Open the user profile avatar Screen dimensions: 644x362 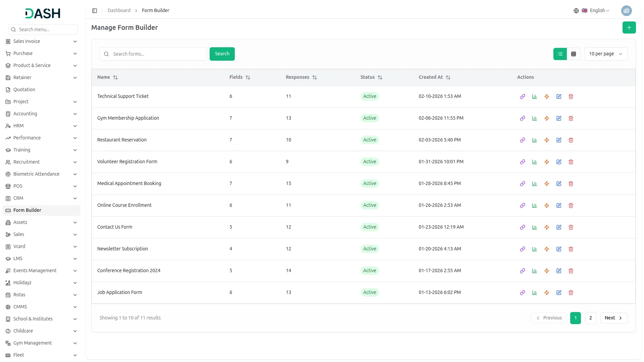click(x=627, y=10)
